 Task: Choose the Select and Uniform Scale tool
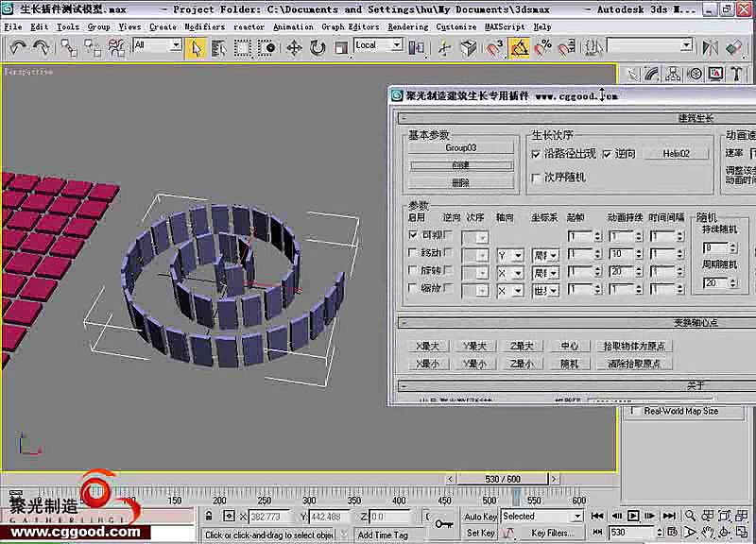coord(342,48)
